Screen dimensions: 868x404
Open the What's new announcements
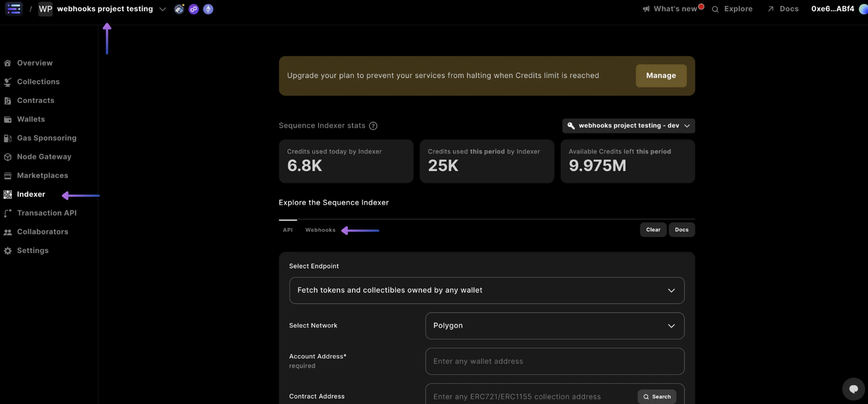[673, 9]
